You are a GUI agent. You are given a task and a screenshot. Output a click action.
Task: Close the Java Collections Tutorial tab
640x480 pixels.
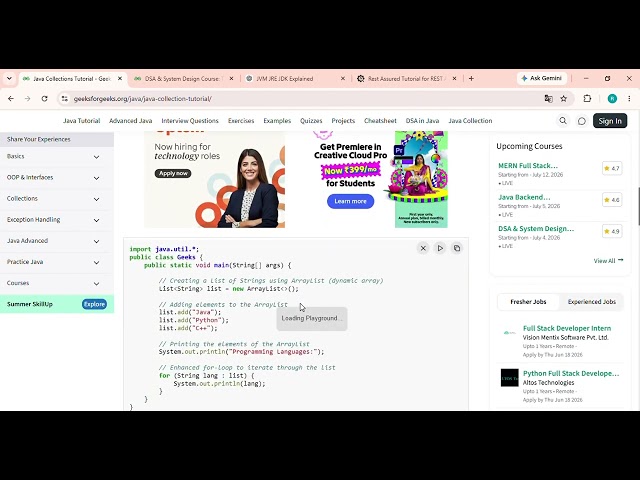coord(120,78)
